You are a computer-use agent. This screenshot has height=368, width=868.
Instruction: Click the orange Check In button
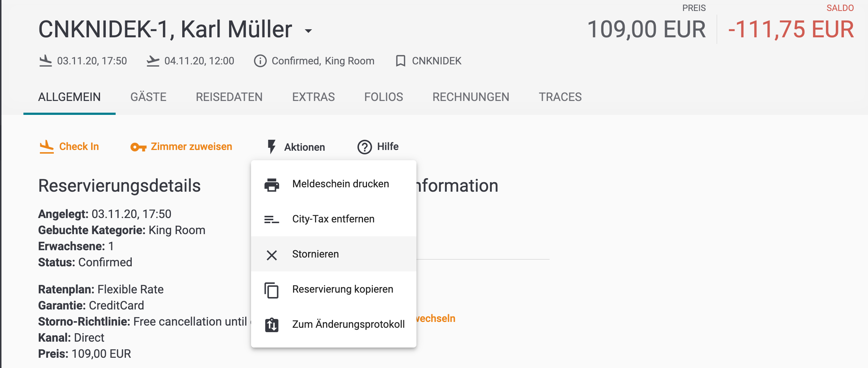coord(69,147)
